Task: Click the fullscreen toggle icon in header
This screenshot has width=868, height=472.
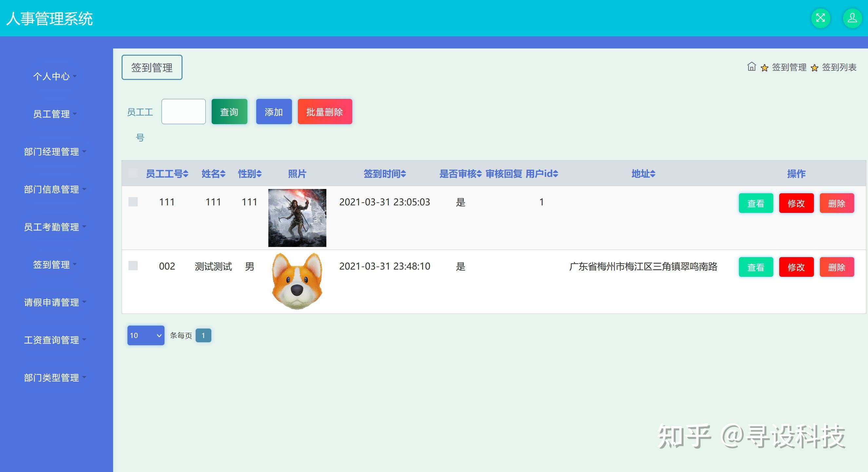Action: point(820,18)
